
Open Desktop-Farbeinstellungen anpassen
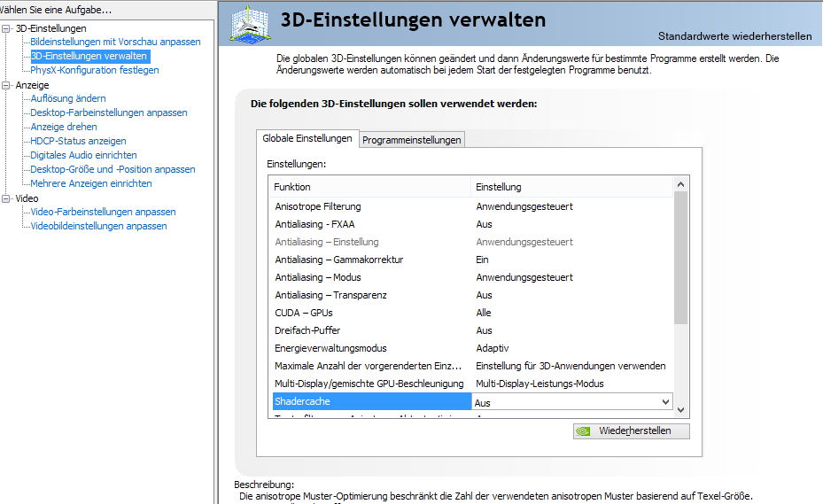[109, 112]
